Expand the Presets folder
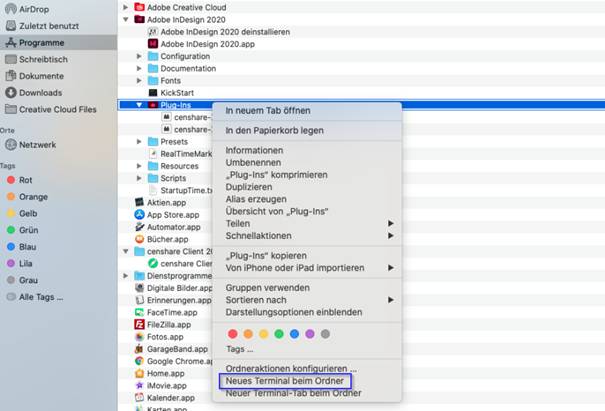The width and height of the screenshot is (605, 411). 139,142
